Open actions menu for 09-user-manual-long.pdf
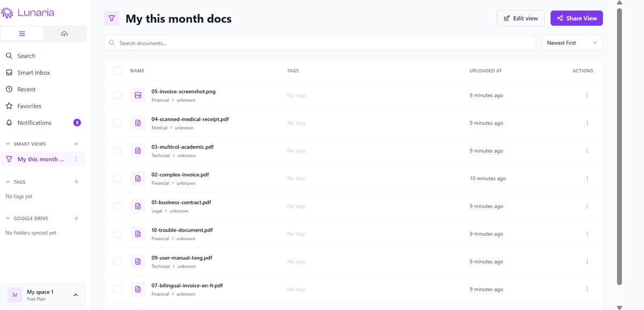The height and width of the screenshot is (310, 644). coord(587,261)
